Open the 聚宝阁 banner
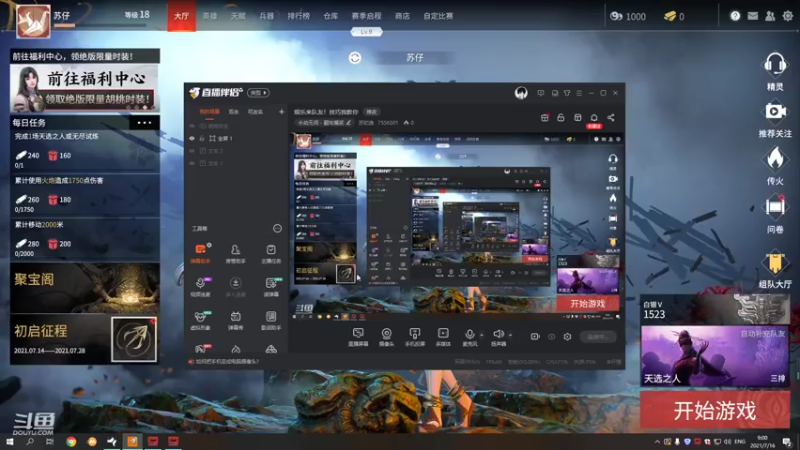 [85, 288]
